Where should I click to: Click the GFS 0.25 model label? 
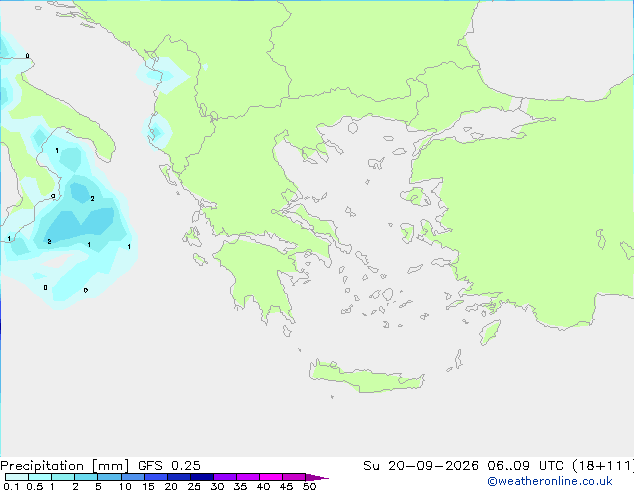(x=169, y=466)
